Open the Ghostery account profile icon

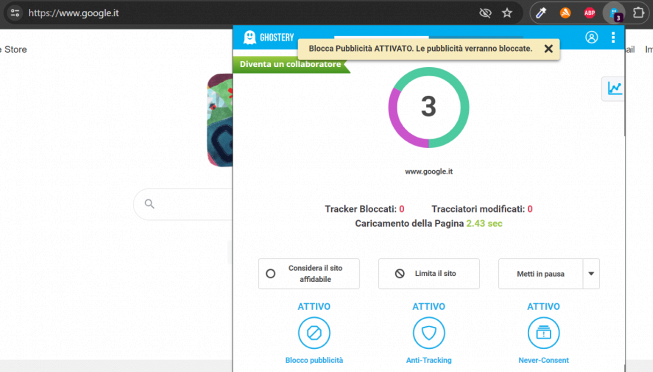[x=591, y=37]
